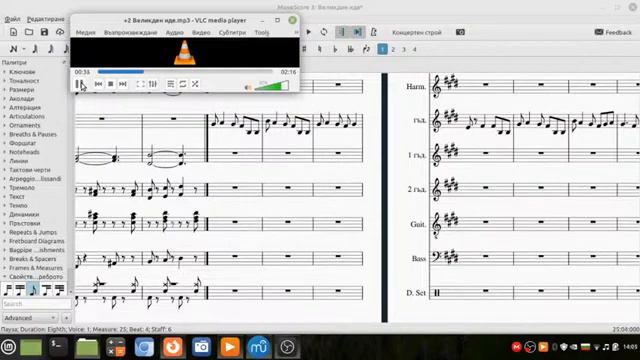Select the double flat accidental

(351, 49)
